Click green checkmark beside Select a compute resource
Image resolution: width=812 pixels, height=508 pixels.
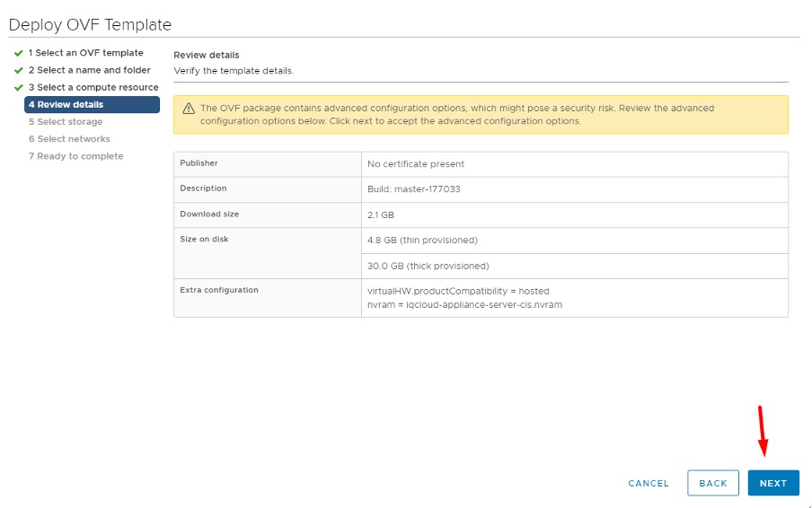coord(19,87)
